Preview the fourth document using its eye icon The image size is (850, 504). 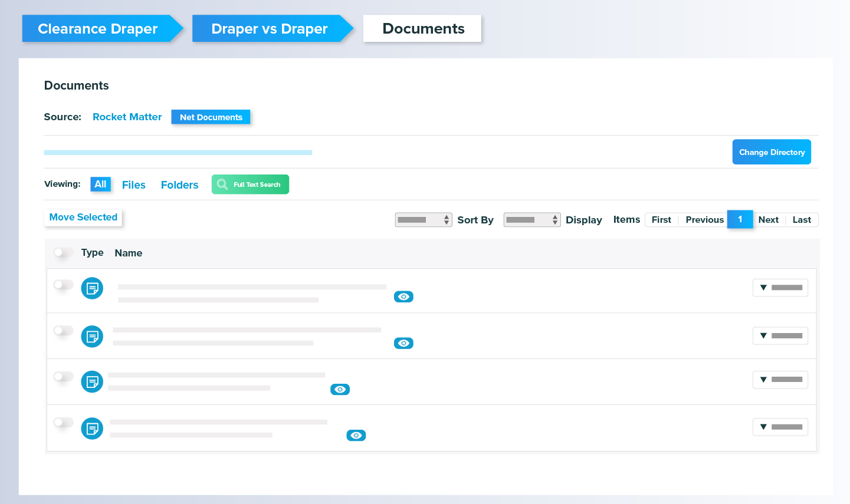pos(356,435)
